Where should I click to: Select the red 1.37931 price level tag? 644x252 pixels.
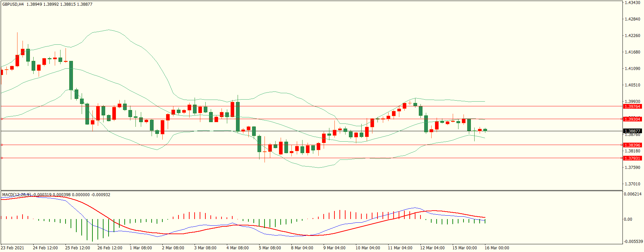[x=632, y=158]
